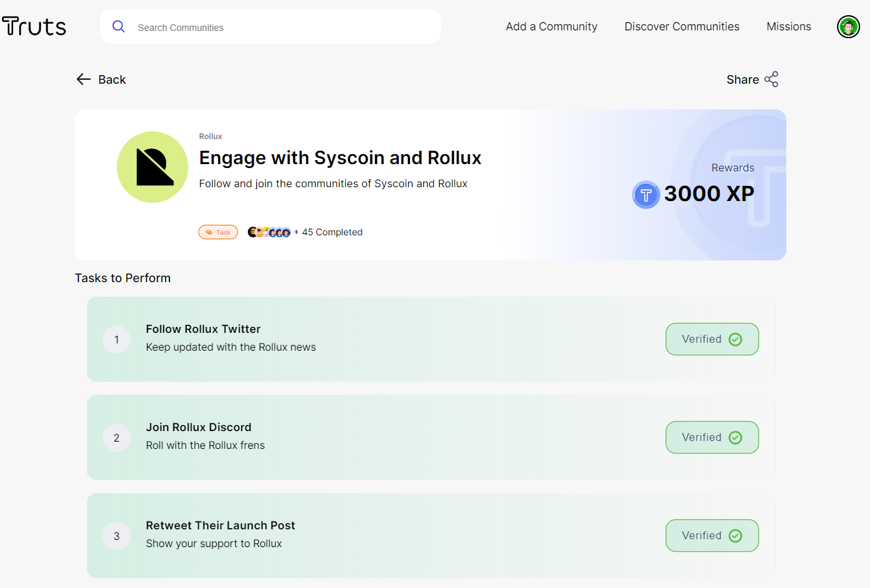The width and height of the screenshot is (870, 588).
Task: Open Add a Community
Action: pyautogui.click(x=552, y=26)
